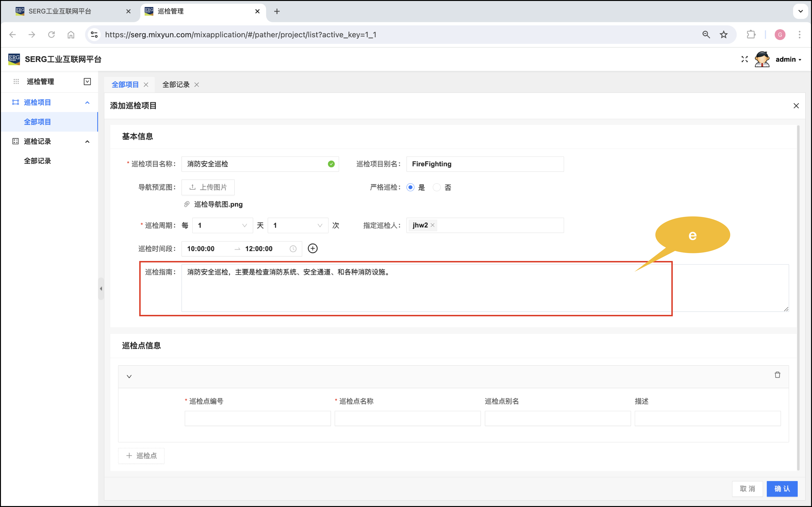This screenshot has width=812, height=507.
Task: Click the add time period plus icon
Action: pyautogui.click(x=313, y=249)
